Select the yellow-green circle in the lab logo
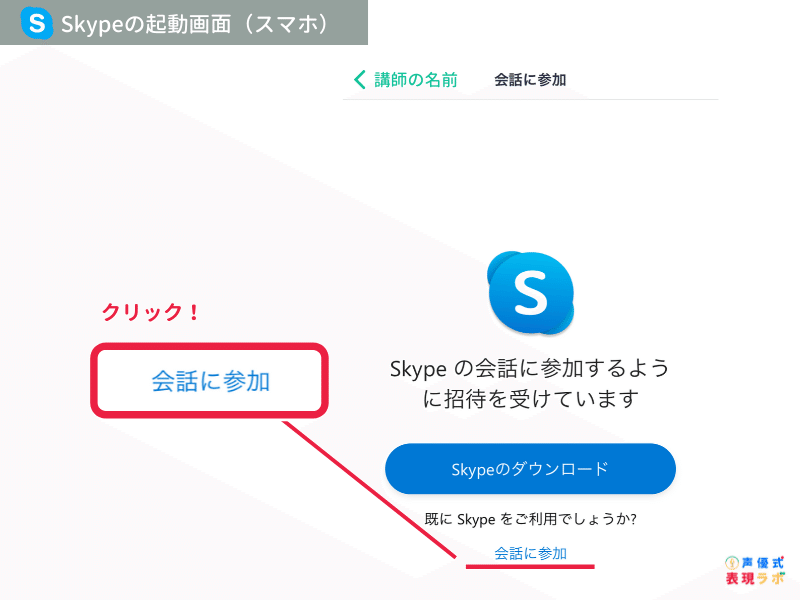The height and width of the screenshot is (600, 800). tap(732, 562)
